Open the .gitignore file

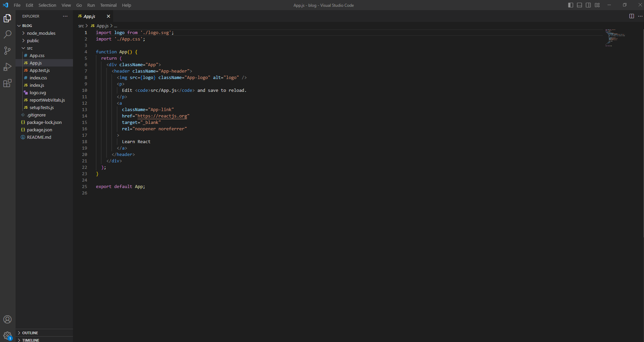(x=44, y=115)
